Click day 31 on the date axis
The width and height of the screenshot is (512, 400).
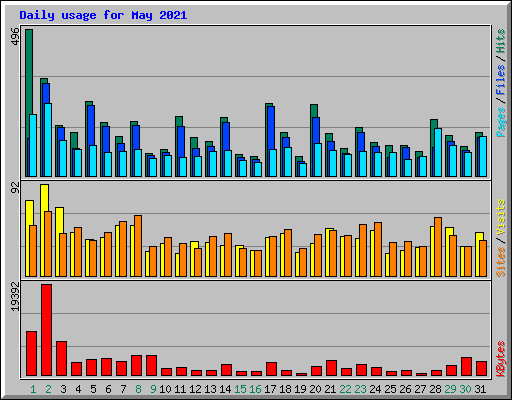point(480,389)
